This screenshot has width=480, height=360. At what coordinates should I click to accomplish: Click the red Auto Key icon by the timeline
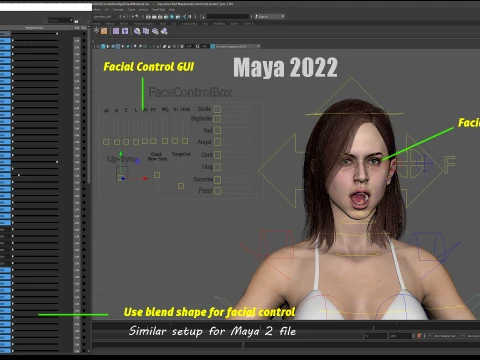pos(419,336)
